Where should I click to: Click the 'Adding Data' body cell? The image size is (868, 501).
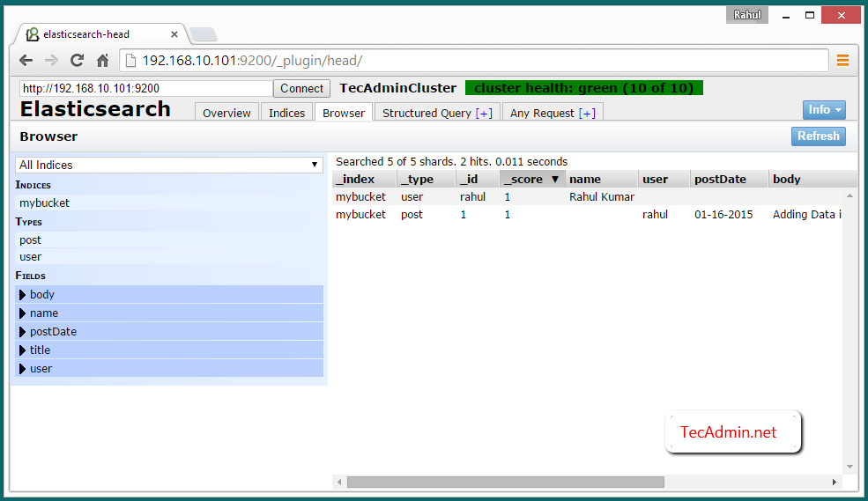click(x=807, y=215)
